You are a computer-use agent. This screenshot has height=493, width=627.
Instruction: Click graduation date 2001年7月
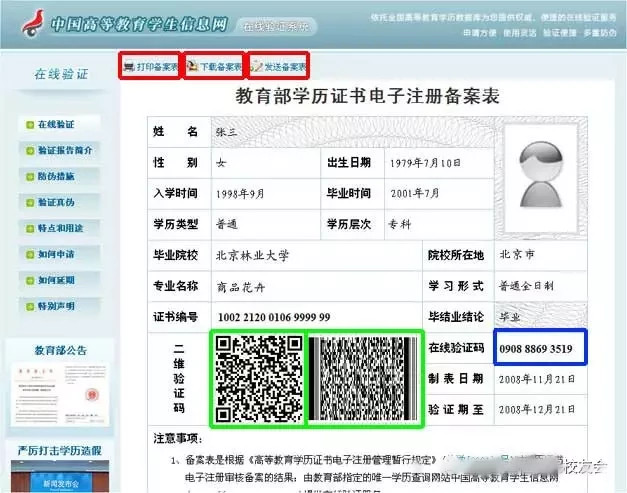[415, 194]
